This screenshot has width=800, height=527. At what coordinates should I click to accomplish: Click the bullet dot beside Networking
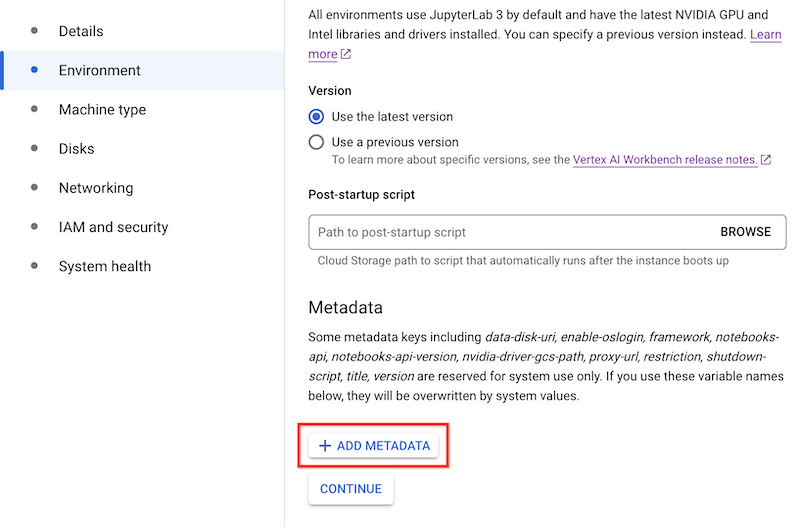pos(35,187)
